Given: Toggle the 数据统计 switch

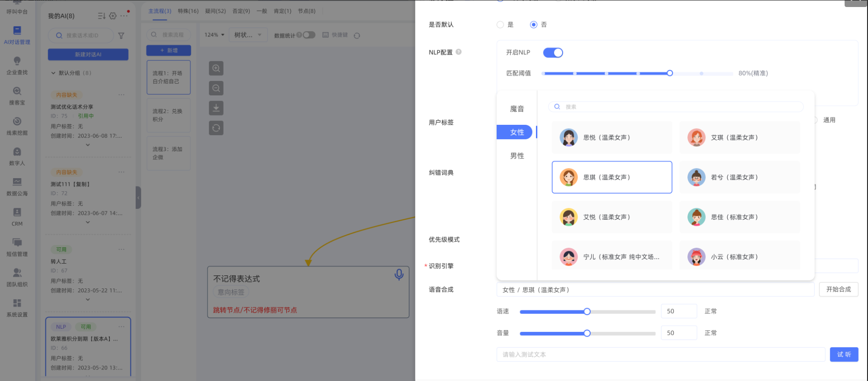Looking at the screenshot, I should tap(309, 35).
